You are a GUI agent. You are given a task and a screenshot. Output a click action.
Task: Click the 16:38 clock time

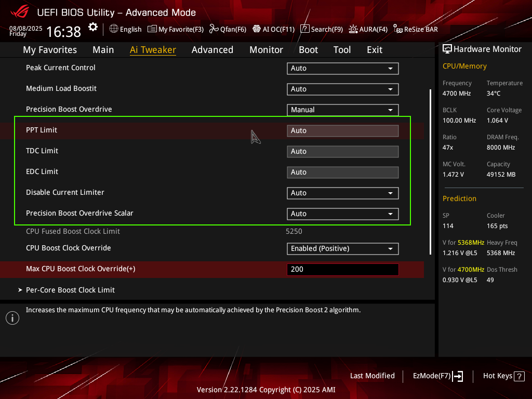click(63, 32)
